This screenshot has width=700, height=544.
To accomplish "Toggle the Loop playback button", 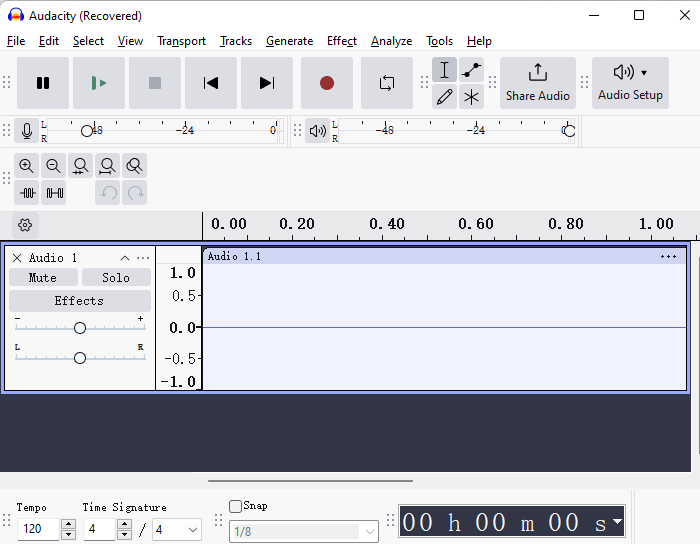I will 387,83.
